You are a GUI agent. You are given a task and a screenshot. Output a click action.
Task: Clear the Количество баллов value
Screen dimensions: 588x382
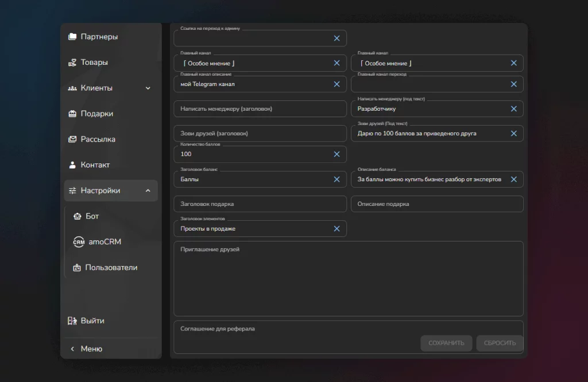pos(336,154)
